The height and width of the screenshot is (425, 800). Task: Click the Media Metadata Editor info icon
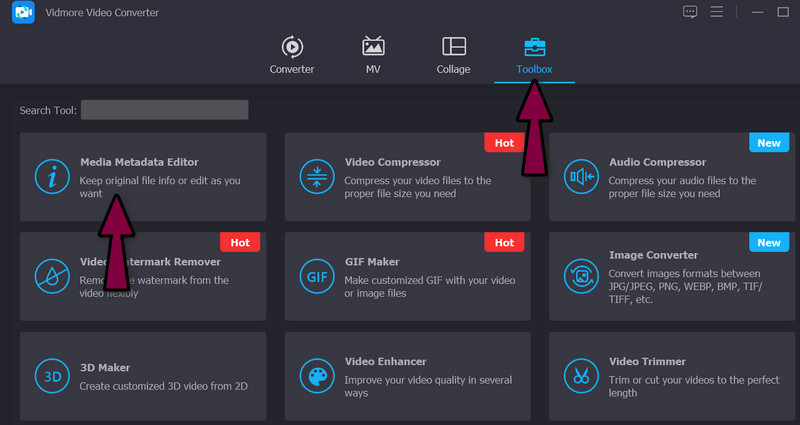50,176
